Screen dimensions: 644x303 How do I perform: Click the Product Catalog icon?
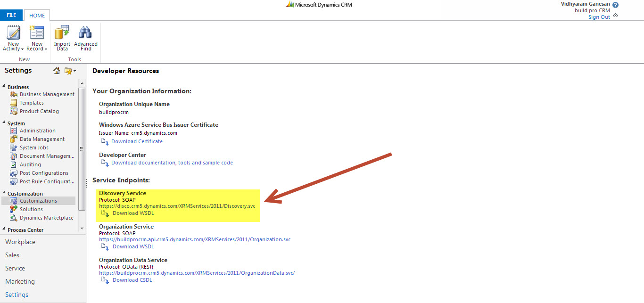click(14, 111)
